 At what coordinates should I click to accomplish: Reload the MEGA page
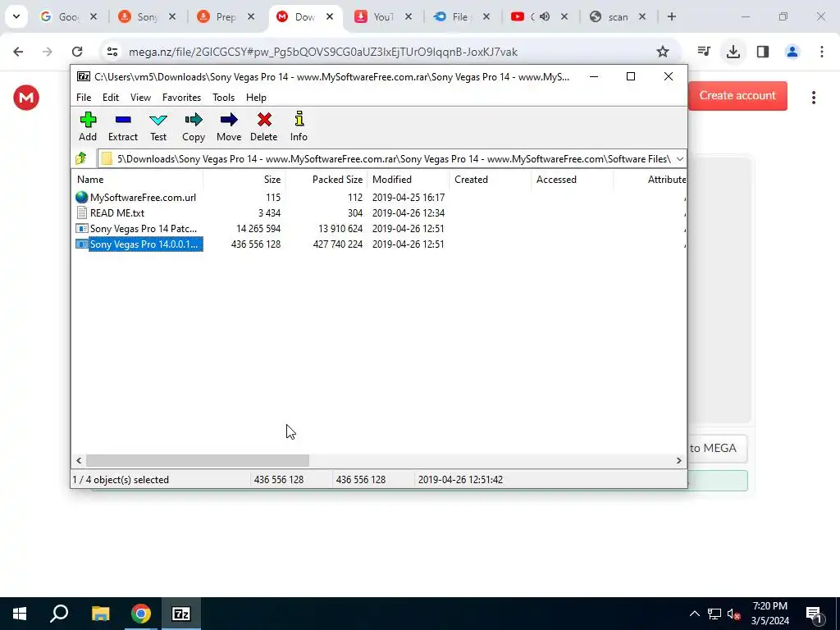77,52
